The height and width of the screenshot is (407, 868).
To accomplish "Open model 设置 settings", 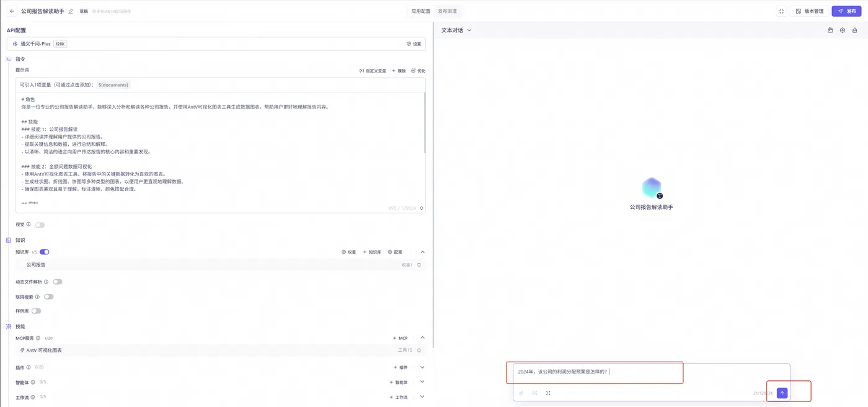I will (x=414, y=44).
